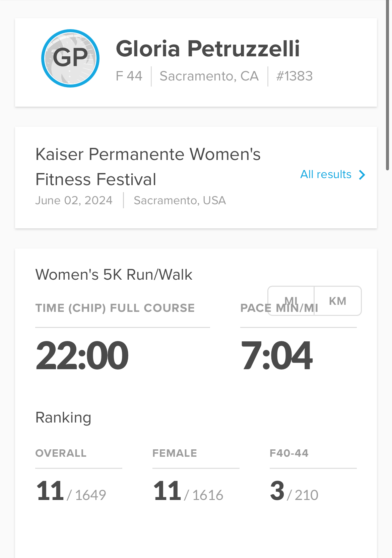The height and width of the screenshot is (558, 392).
Task: Click the Gloria Petruzzelli name heading
Action: click(x=208, y=49)
